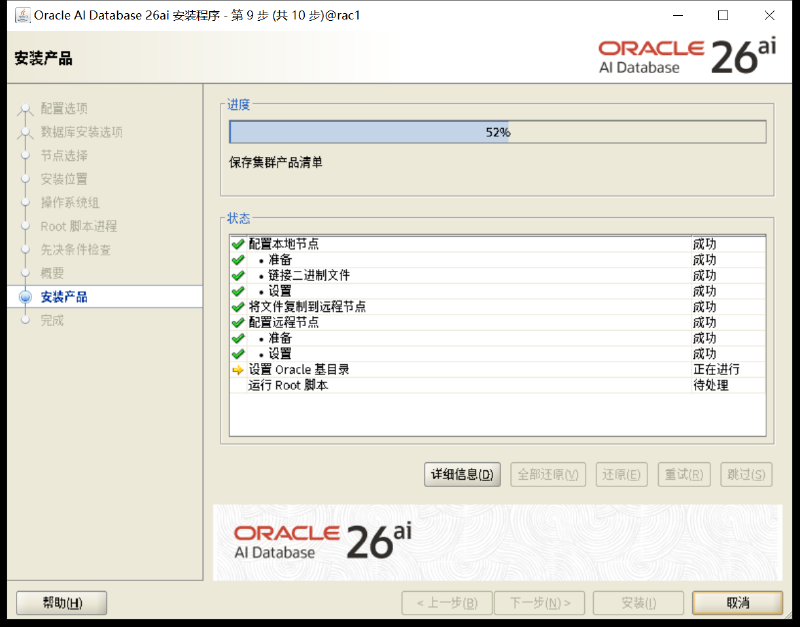Screen dimensions: 800x627
Task: Select 概要 step in sidebar
Action: coord(52,273)
